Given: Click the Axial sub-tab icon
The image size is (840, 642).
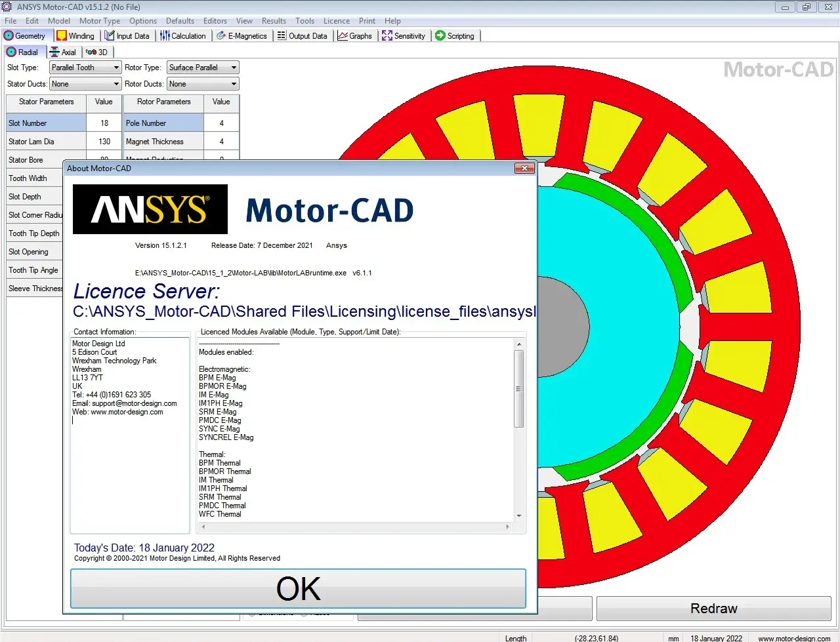Looking at the screenshot, I should [54, 52].
